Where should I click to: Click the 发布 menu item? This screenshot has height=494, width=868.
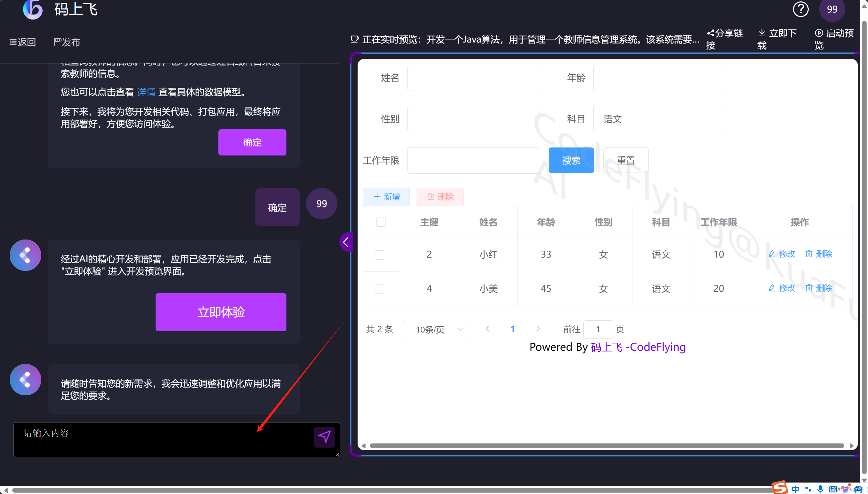[67, 42]
